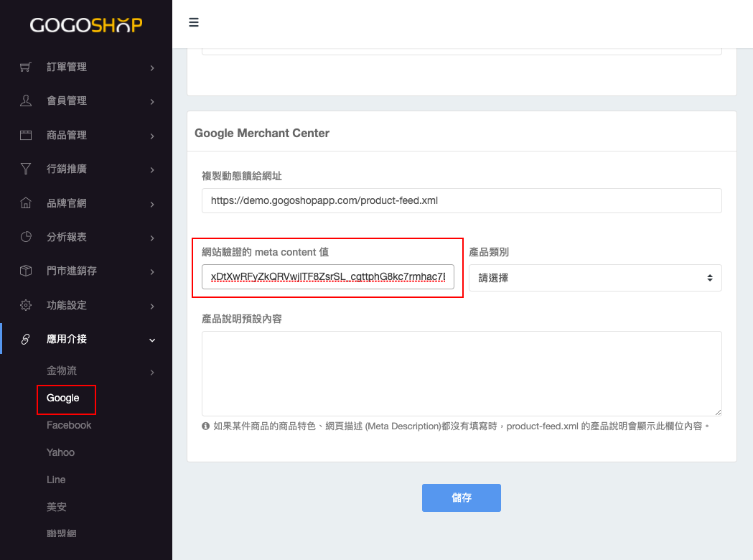Click the 儲存 save button
753x560 pixels.
coord(462,498)
